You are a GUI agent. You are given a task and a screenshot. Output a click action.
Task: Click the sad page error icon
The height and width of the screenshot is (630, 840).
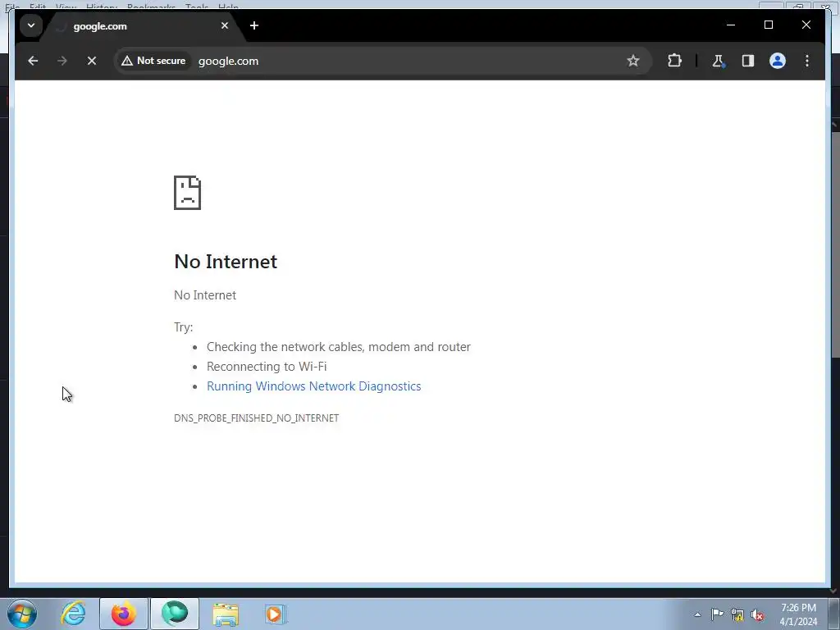click(x=188, y=193)
